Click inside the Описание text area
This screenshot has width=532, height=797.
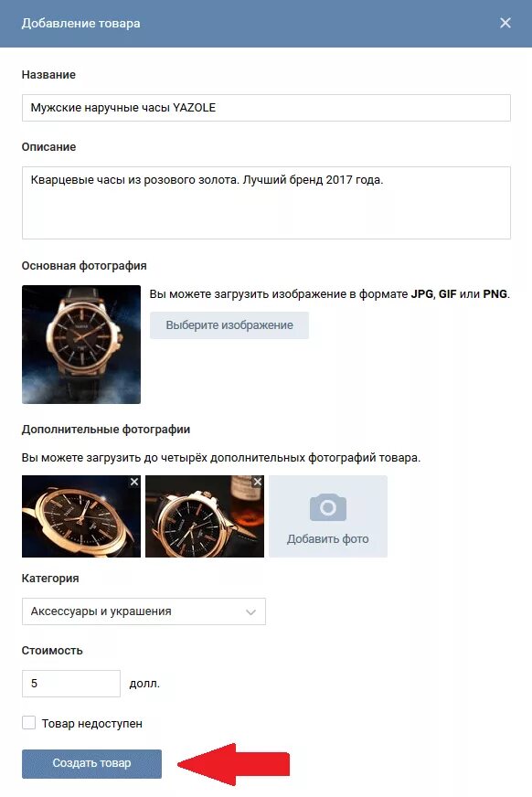[x=266, y=203]
